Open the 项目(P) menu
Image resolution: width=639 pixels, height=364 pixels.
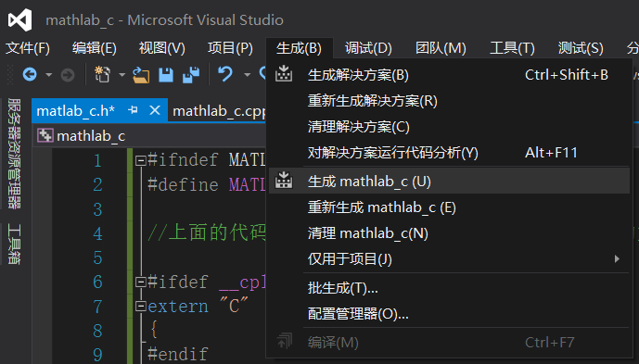click(230, 48)
